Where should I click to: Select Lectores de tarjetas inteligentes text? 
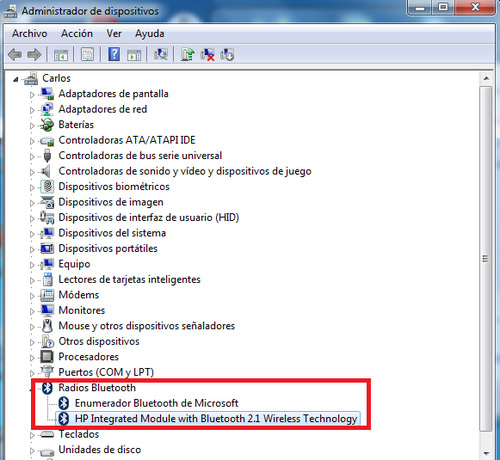(x=129, y=279)
